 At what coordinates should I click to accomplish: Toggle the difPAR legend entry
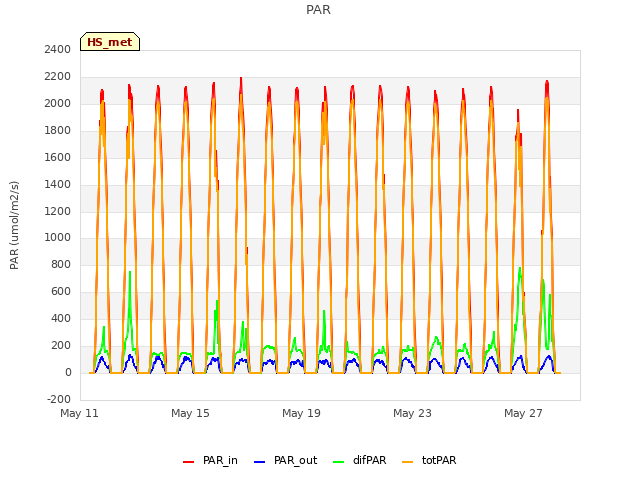click(360, 460)
